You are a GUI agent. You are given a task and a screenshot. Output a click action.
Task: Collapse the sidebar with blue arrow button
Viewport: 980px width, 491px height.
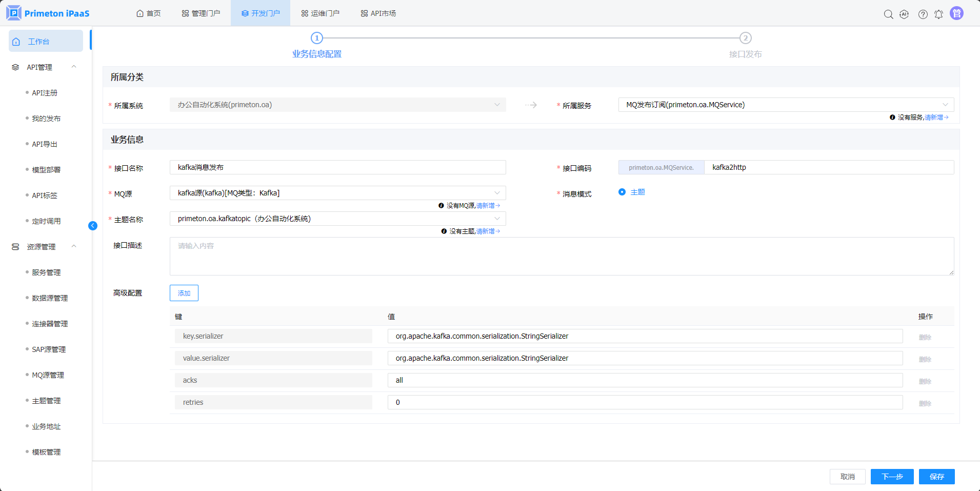(93, 226)
